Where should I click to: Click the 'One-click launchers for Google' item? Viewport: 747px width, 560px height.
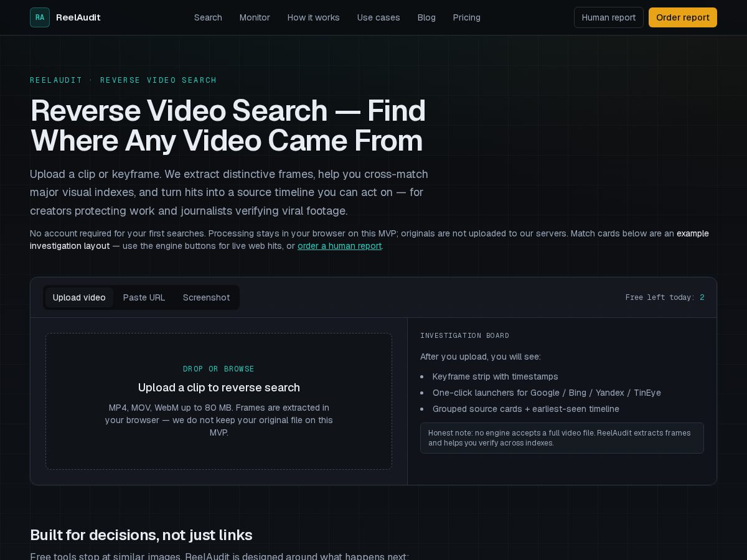coord(547,393)
